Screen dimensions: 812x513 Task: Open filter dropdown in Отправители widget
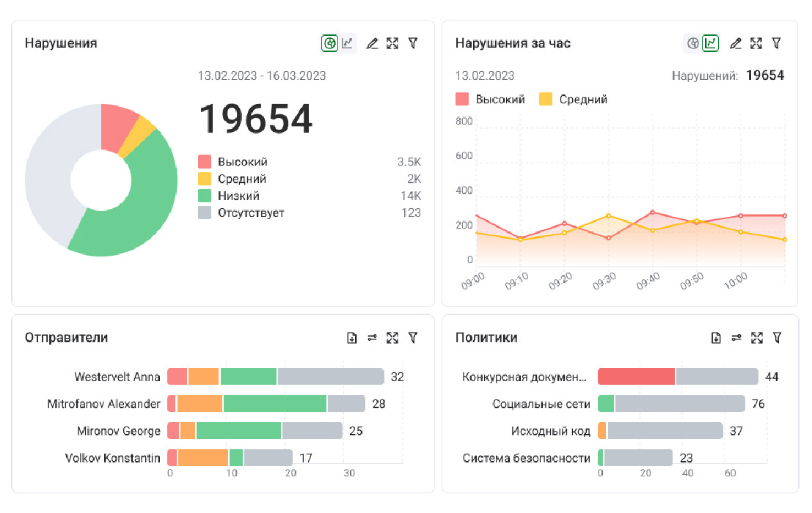click(x=413, y=338)
